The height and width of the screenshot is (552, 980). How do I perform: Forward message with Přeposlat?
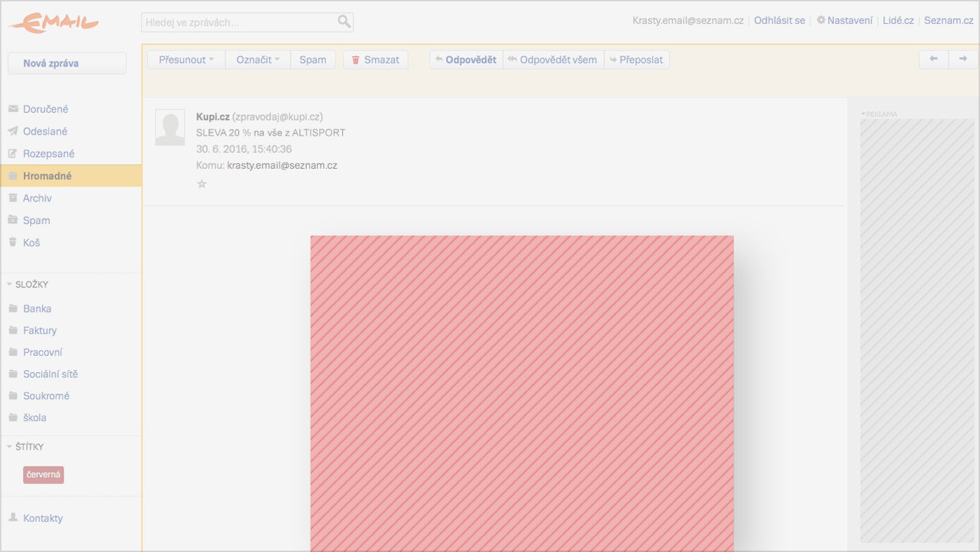pos(636,60)
